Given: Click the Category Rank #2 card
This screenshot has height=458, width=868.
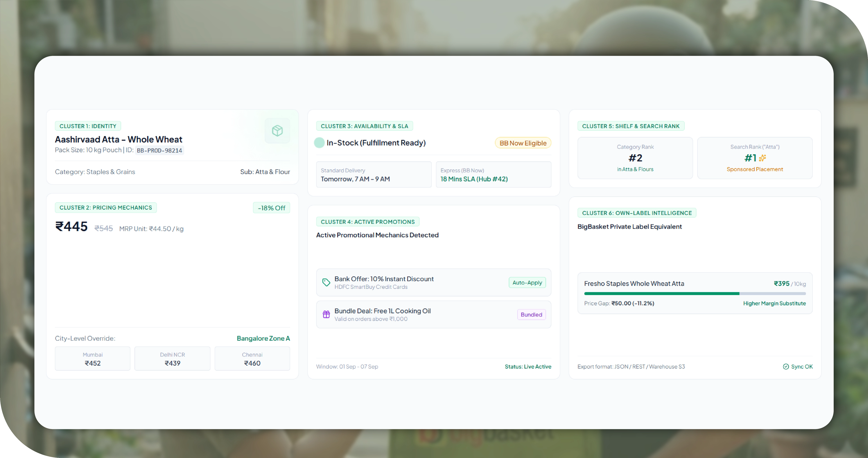Looking at the screenshot, I should pos(635,158).
